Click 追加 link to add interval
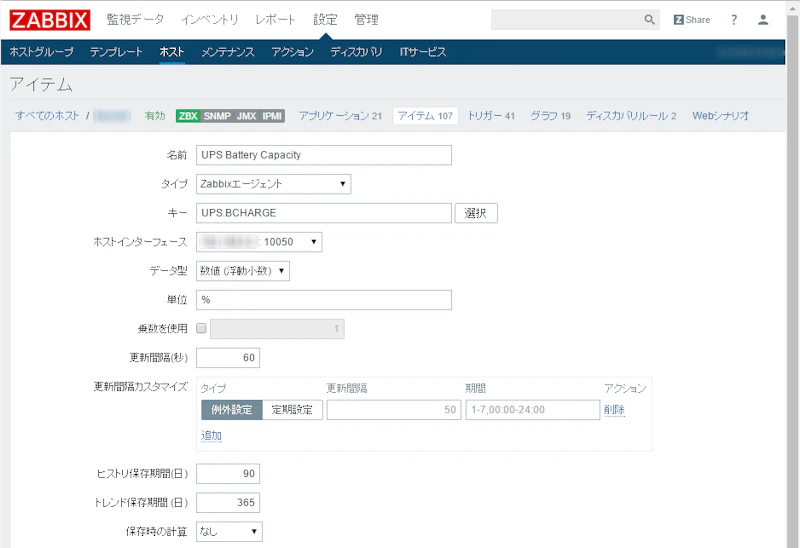 [211, 435]
